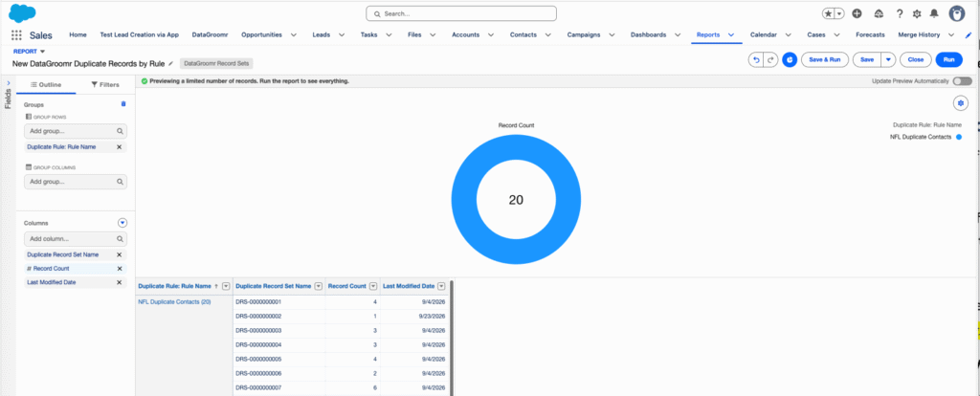Screen dimensions: 980x396
Task: Click the Favorites star icon
Action: pyautogui.click(x=828, y=13)
